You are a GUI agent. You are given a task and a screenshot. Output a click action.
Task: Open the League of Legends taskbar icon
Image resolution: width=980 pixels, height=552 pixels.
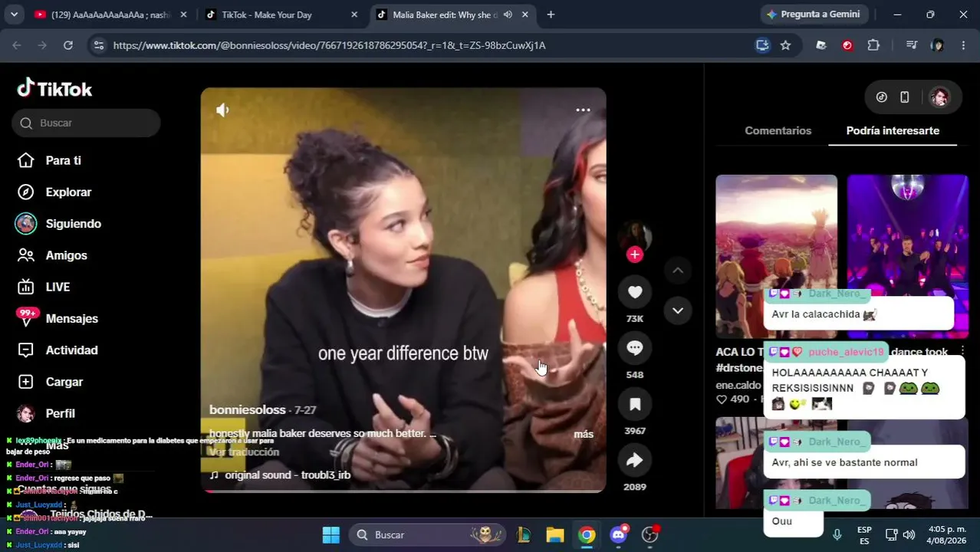click(524, 535)
